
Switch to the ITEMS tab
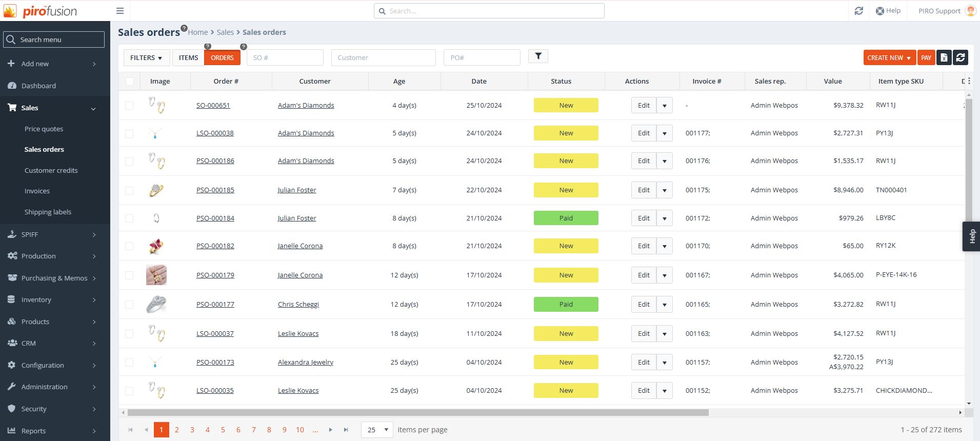188,57
